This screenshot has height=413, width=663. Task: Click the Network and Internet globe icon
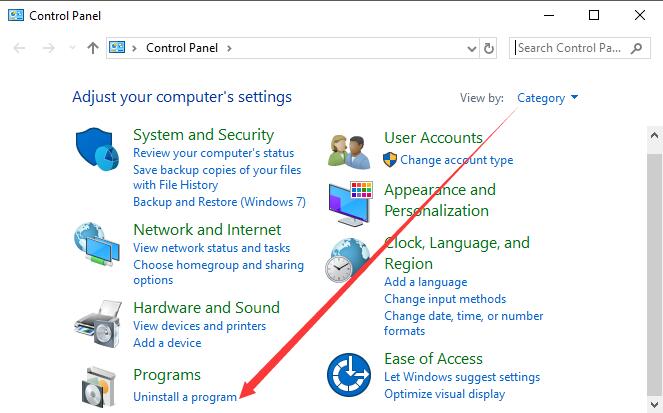[97, 244]
